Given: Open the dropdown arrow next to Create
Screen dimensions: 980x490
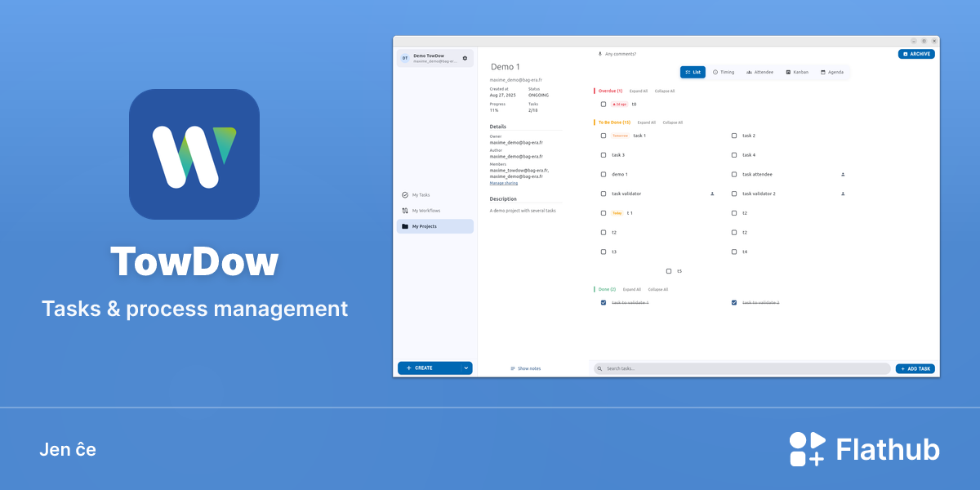Looking at the screenshot, I should tap(466, 368).
